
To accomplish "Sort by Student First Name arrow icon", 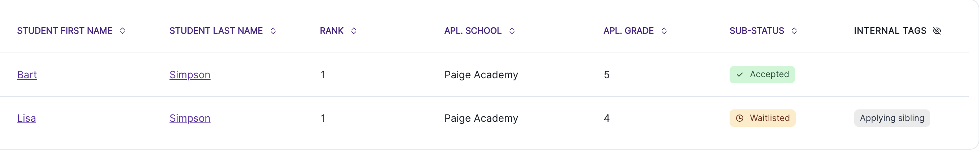I will tap(122, 31).
